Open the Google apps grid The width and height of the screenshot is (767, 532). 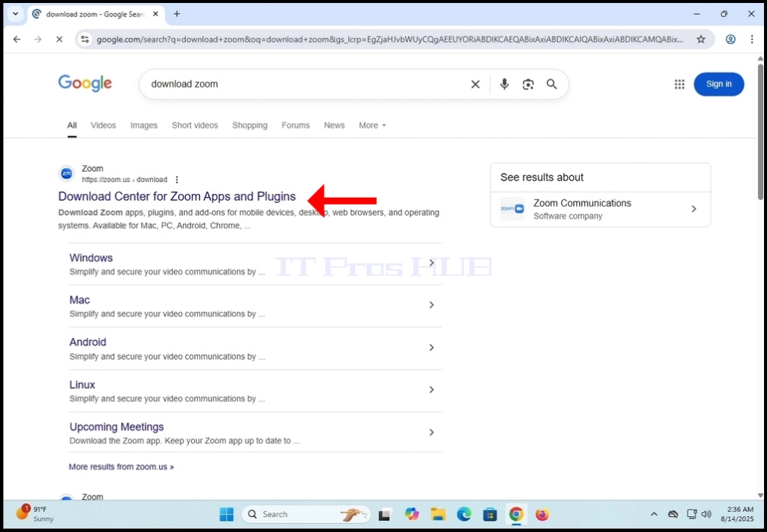(680, 84)
